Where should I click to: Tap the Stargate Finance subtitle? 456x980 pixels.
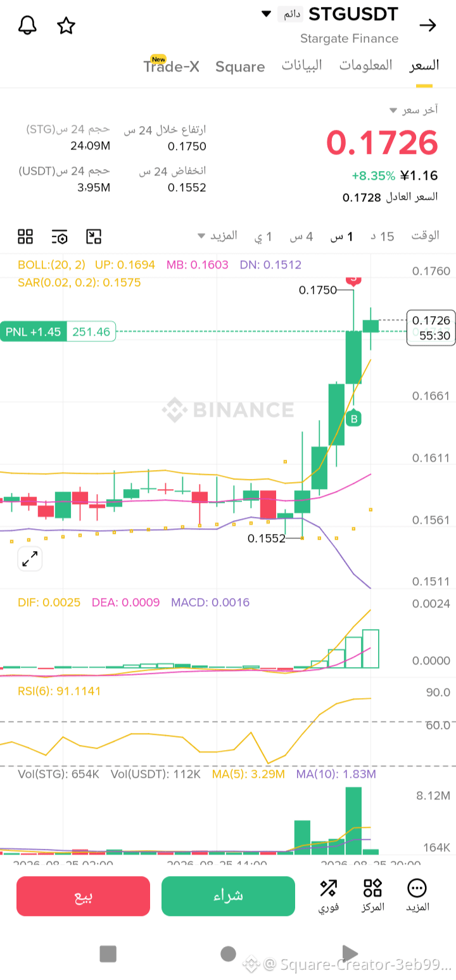pos(349,39)
